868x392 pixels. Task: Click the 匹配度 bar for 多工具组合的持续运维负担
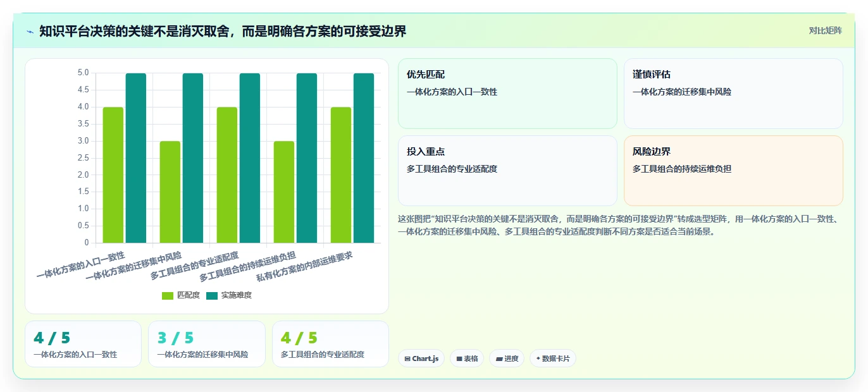284,192
